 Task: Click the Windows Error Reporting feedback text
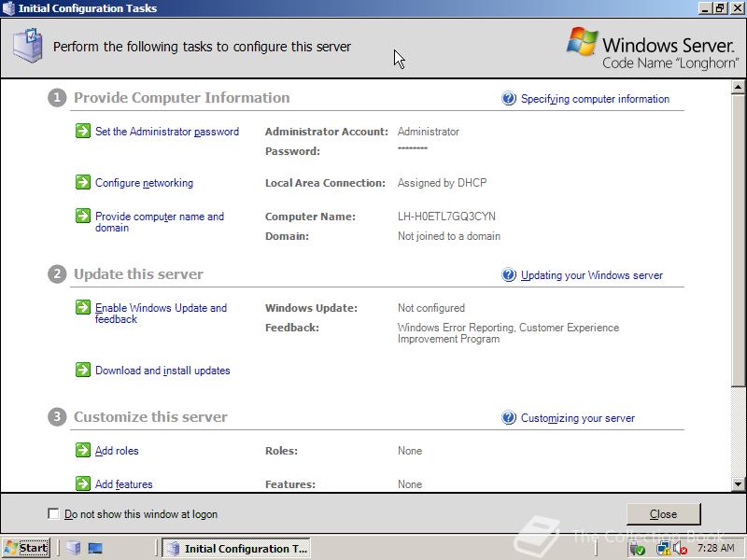tap(508, 333)
